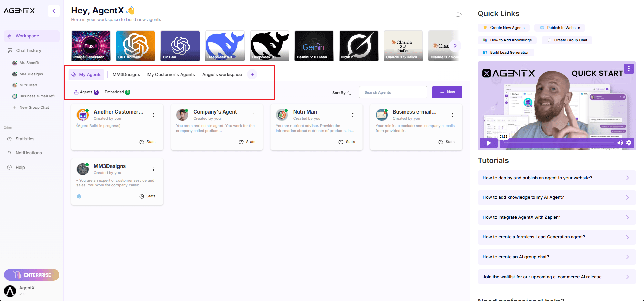Open options menu for Company's Agent

[253, 115]
